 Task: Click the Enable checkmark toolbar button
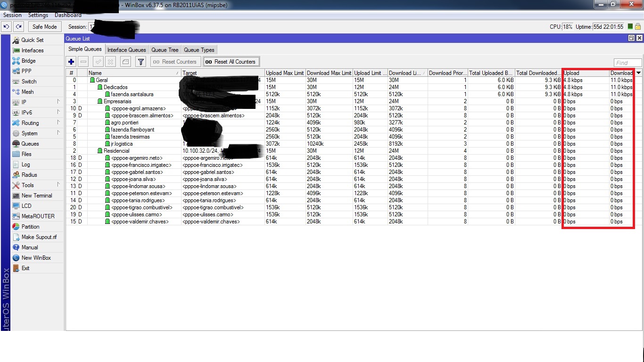[x=98, y=62]
